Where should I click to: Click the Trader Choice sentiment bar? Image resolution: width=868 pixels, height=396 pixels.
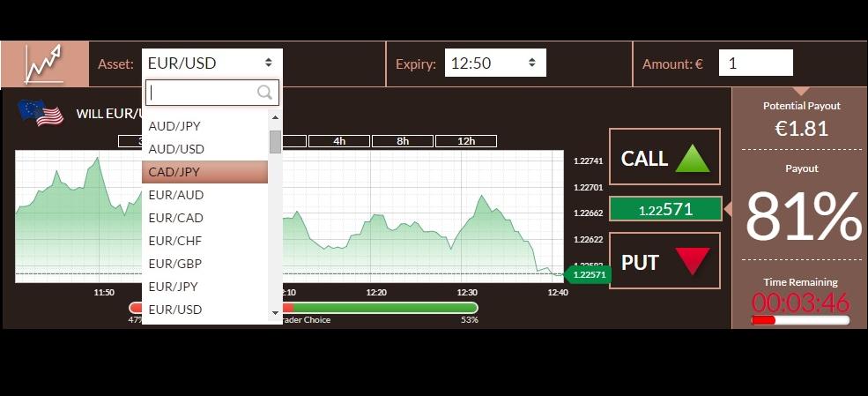click(303, 308)
